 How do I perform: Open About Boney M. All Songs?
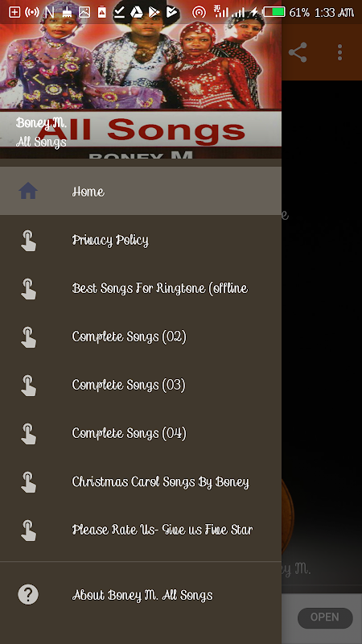[141, 594]
